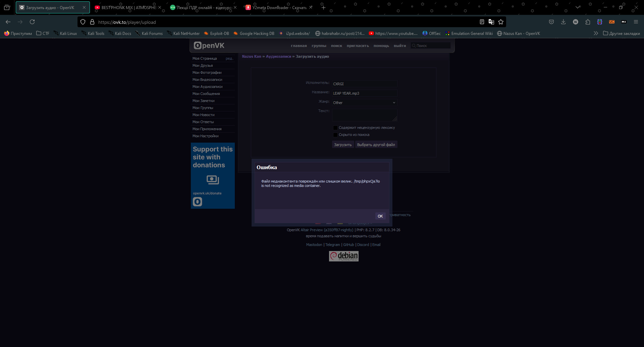Open Мои Фотографии in the sidebar
This screenshot has height=347, width=644.
pyautogui.click(x=207, y=72)
